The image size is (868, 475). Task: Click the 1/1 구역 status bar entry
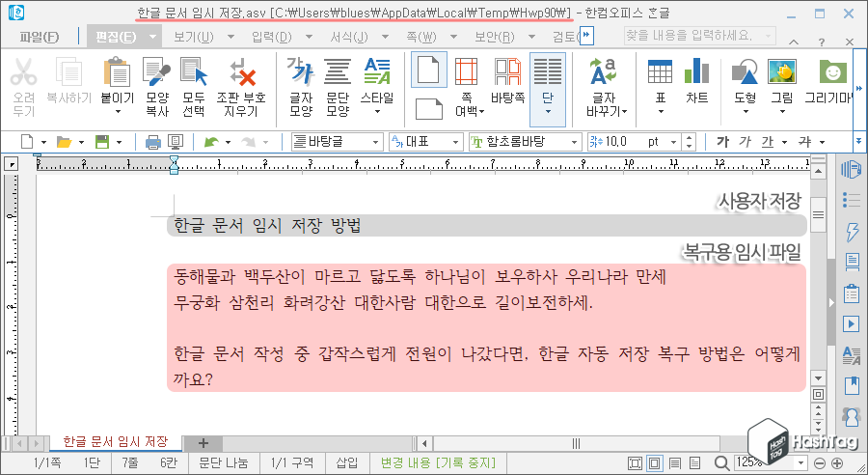(x=291, y=462)
